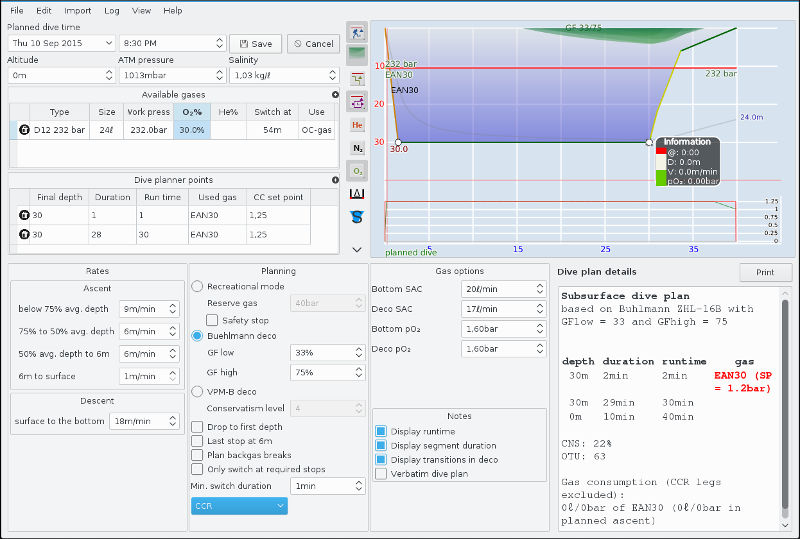Image resolution: width=800 pixels, height=539 pixels.
Task: Adjust surface to the bottom descent rate
Action: pos(172,421)
